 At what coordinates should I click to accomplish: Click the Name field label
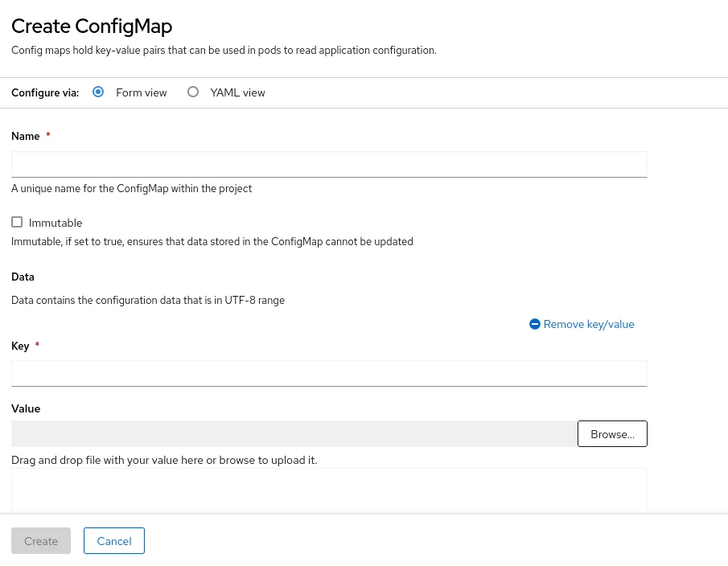coord(26,136)
